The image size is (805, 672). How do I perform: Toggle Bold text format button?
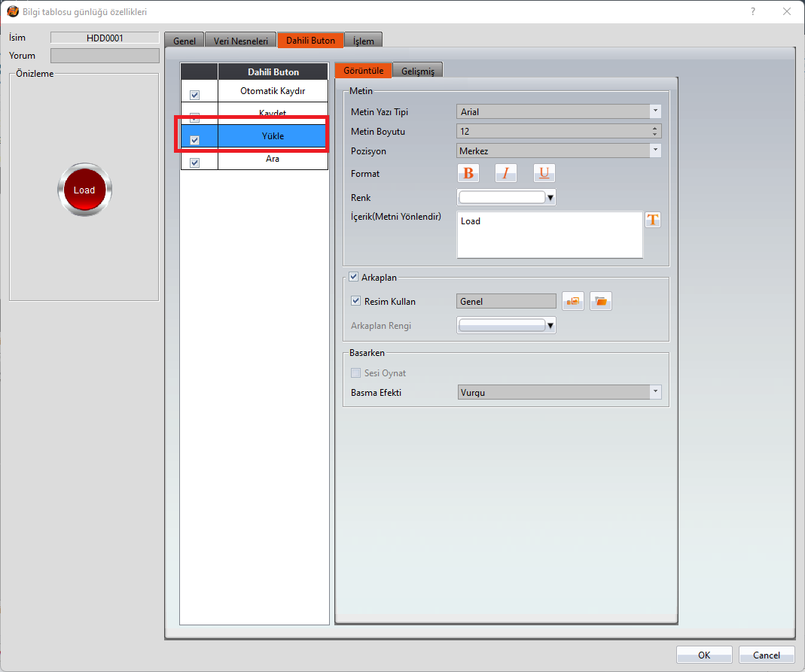tap(468, 173)
